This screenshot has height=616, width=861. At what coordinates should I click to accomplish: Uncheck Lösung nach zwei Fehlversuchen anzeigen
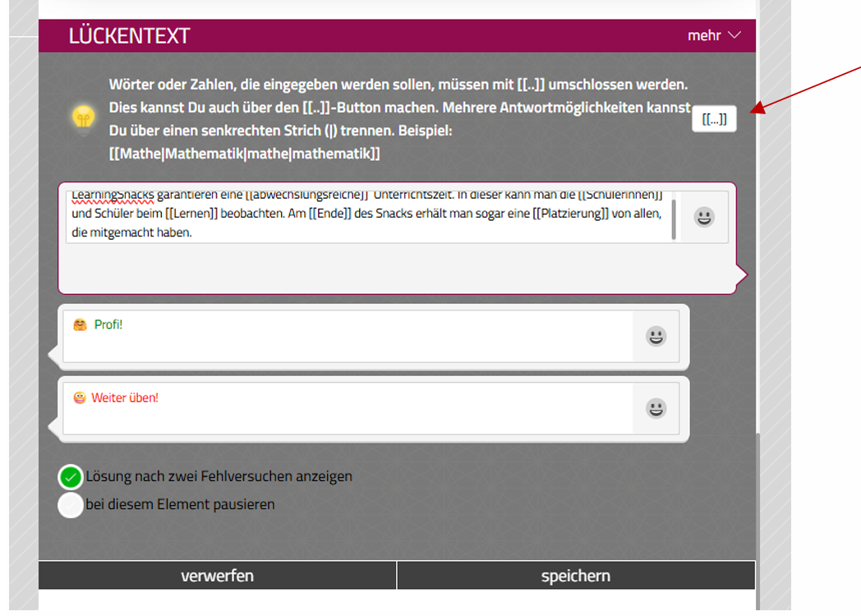tap(71, 476)
